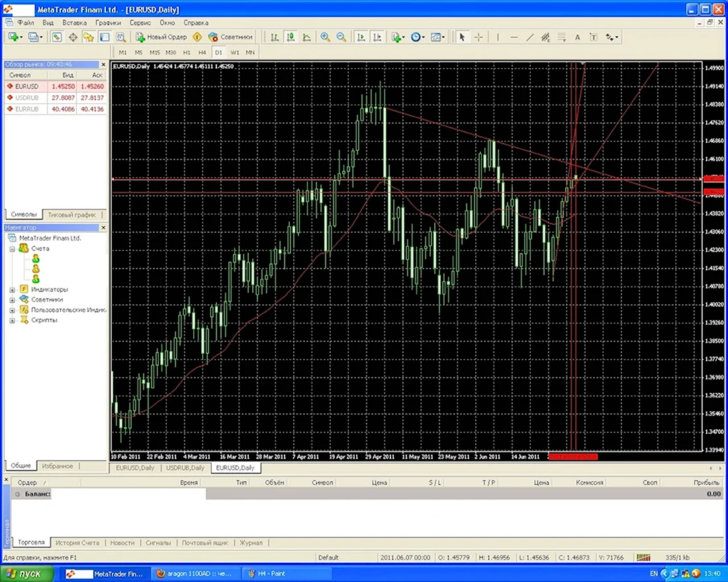Toggle the Data Window crosshair-circle icon
The image size is (728, 582).
[73, 37]
